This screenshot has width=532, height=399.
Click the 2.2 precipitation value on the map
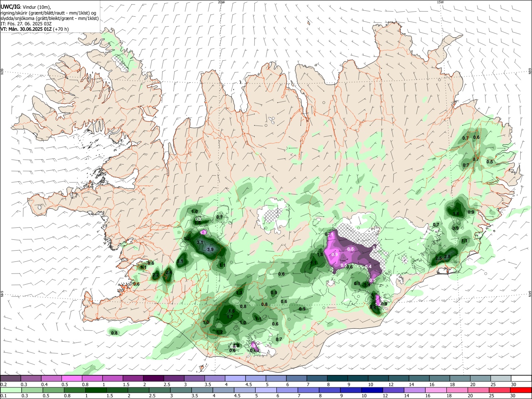[155, 275]
